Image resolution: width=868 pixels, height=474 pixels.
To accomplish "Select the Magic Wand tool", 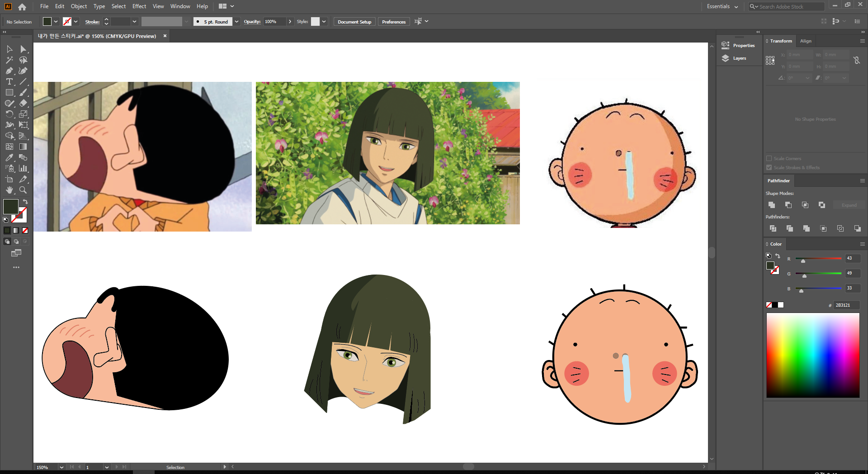I will point(9,60).
